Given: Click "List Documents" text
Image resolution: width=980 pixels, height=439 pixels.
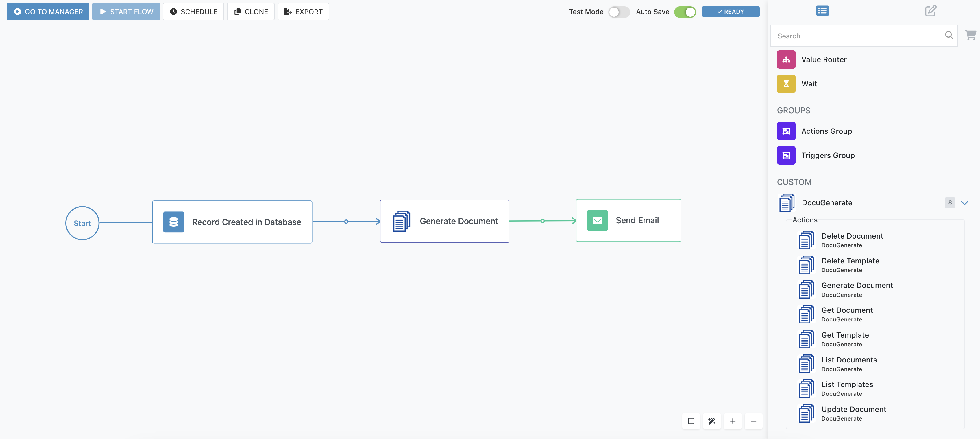Looking at the screenshot, I should (x=849, y=360).
